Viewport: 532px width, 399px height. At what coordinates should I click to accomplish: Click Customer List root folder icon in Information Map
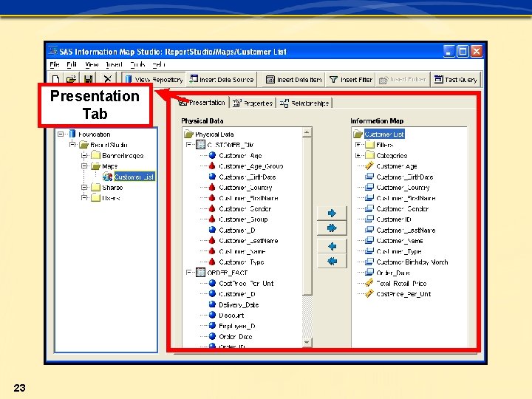pyautogui.click(x=358, y=134)
